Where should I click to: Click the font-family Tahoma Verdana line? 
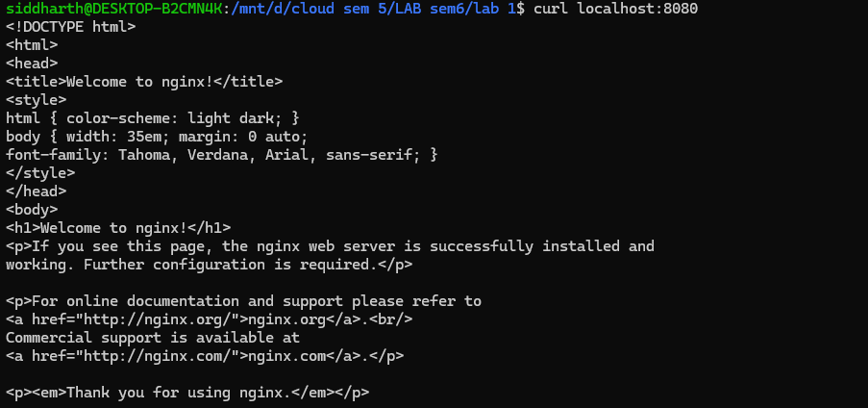(x=222, y=155)
